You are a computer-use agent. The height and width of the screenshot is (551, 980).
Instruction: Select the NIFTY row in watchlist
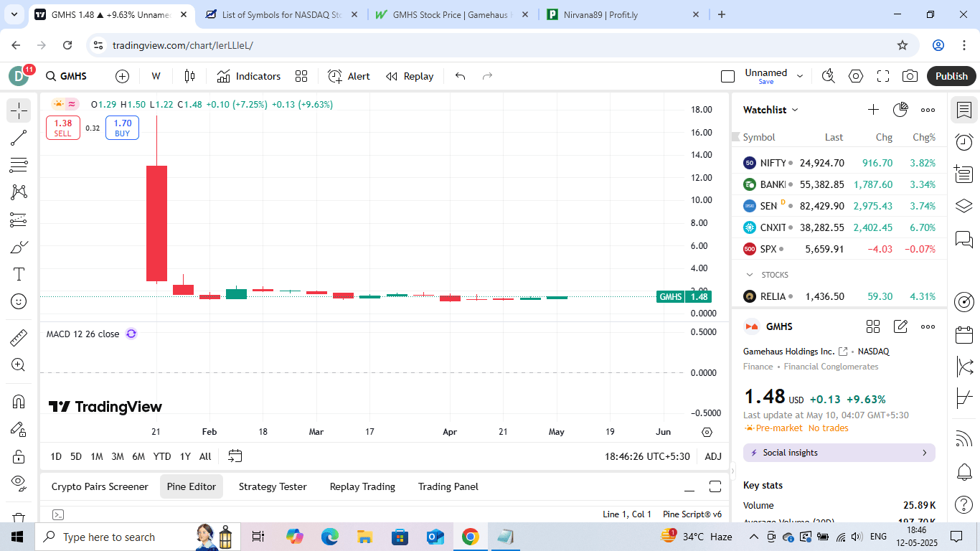839,163
